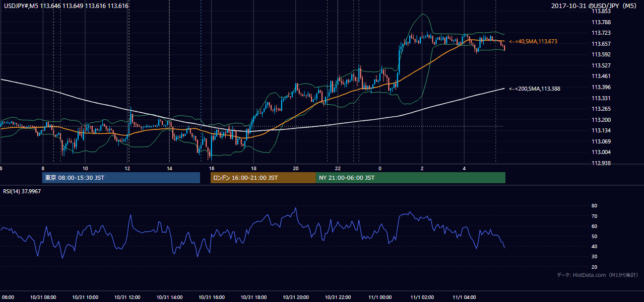Screen dimensions: 644x302
Task: Click the 10/31 16:00 time label
Action: (212, 297)
